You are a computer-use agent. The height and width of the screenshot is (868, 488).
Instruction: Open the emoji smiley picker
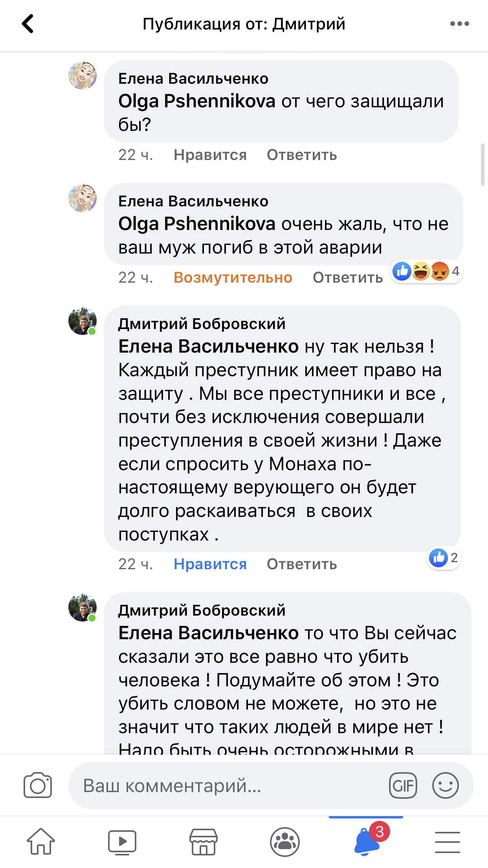445,785
